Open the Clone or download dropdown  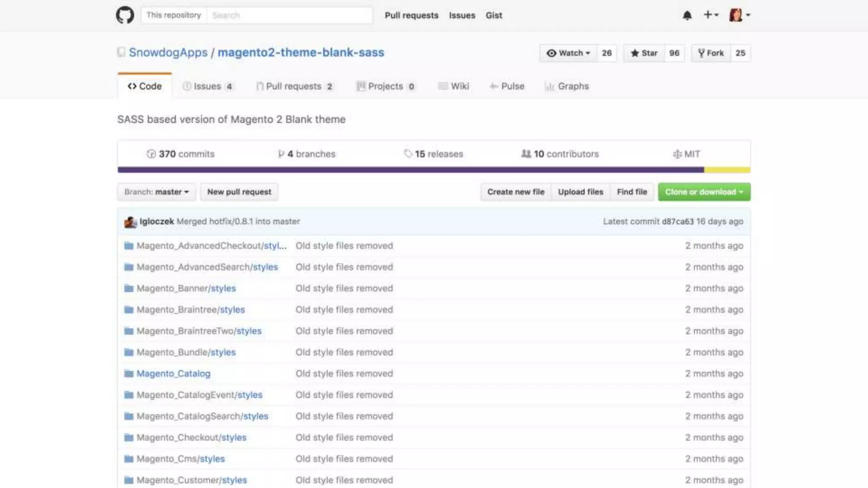704,192
